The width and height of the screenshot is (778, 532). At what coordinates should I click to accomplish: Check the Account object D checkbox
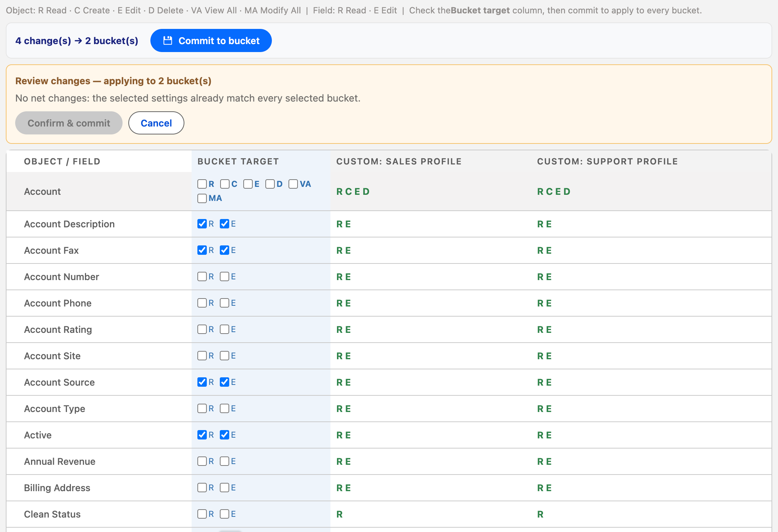point(270,184)
